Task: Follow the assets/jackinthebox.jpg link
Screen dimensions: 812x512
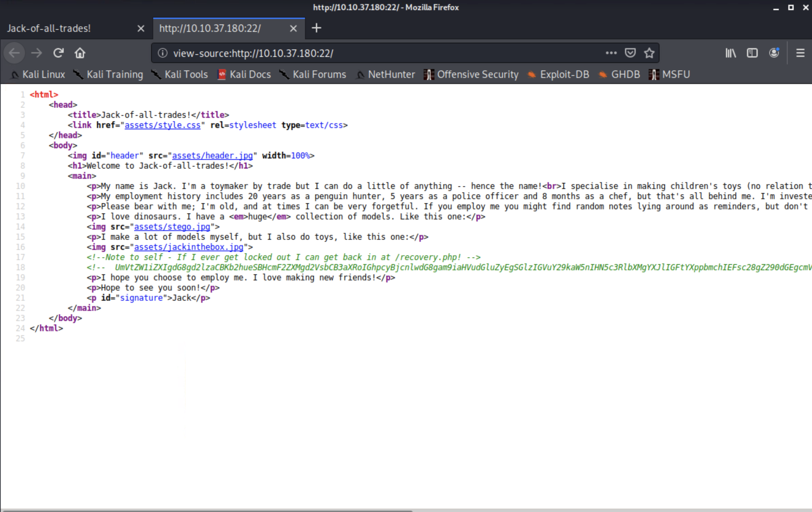Action: (188, 247)
